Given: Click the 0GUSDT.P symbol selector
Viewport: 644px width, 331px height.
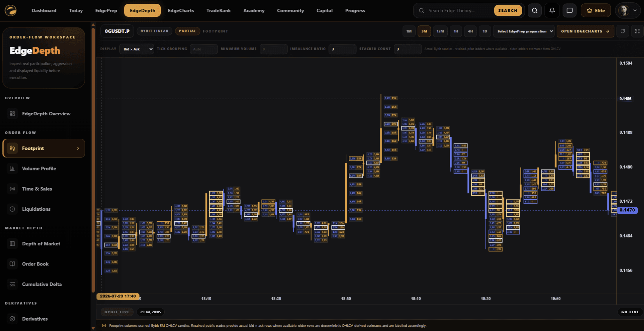Looking at the screenshot, I should click(x=117, y=31).
